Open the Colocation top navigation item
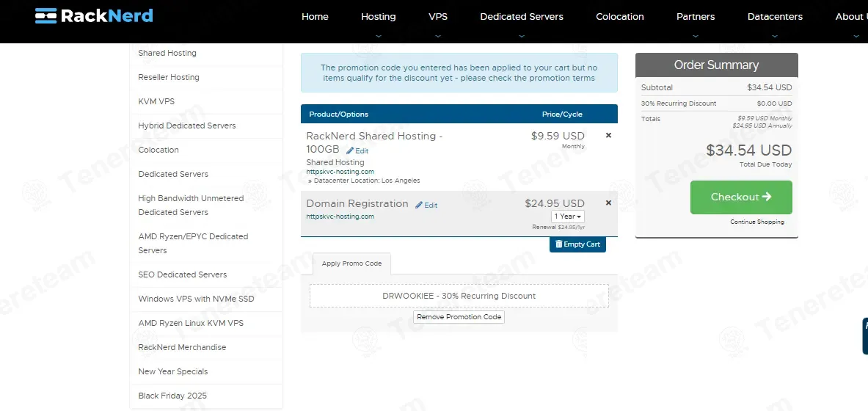Viewport: 868px width, 411px height. tap(619, 17)
